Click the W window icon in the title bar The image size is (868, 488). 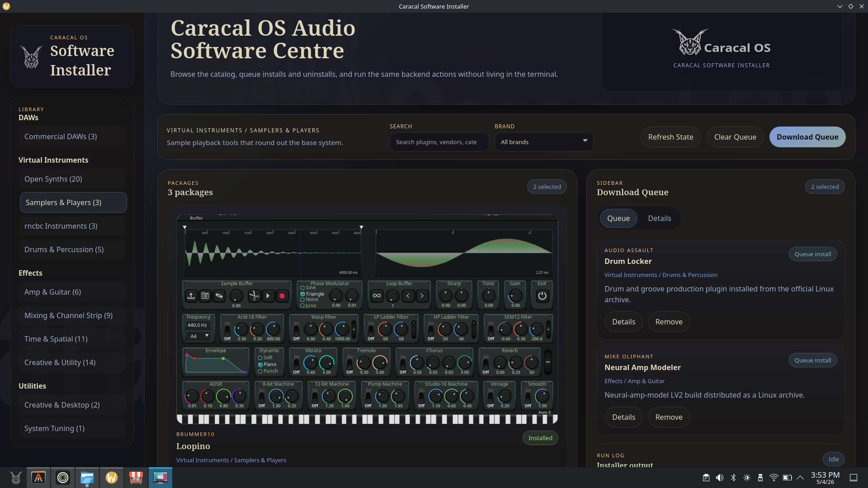click(6, 6)
